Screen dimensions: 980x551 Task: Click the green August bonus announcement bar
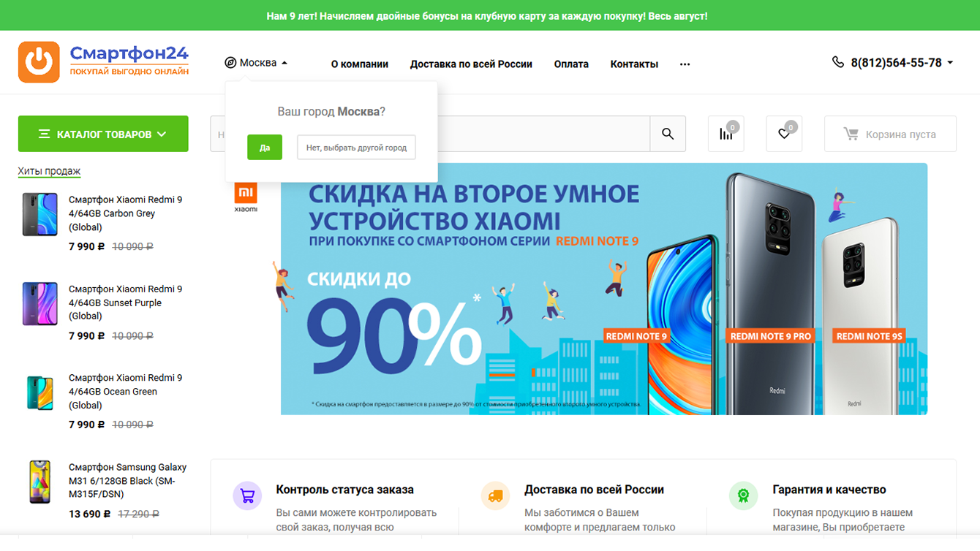(x=490, y=15)
